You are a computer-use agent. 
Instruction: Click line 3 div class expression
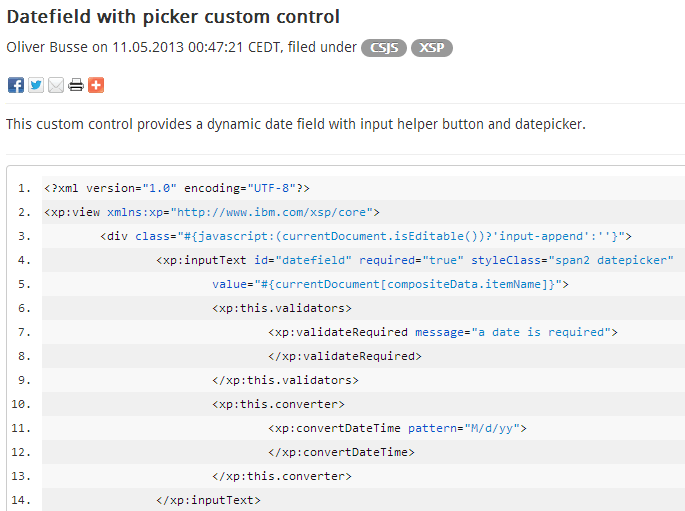point(366,236)
